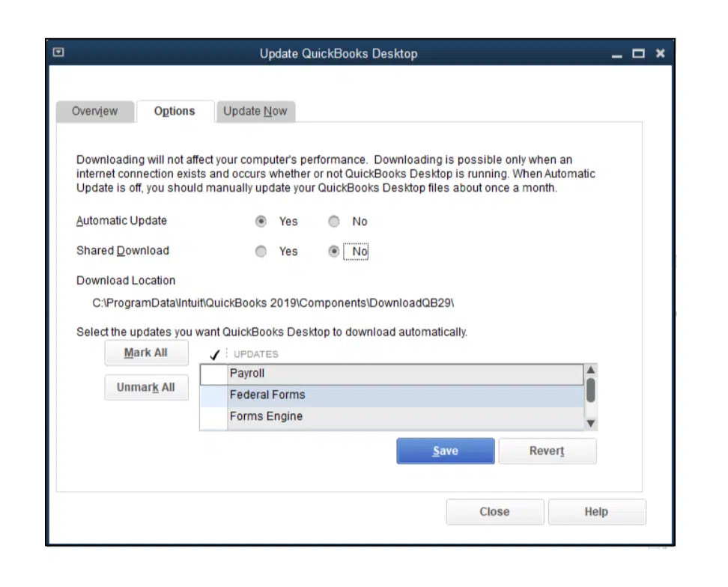Click the checkmark column header

[x=214, y=354]
